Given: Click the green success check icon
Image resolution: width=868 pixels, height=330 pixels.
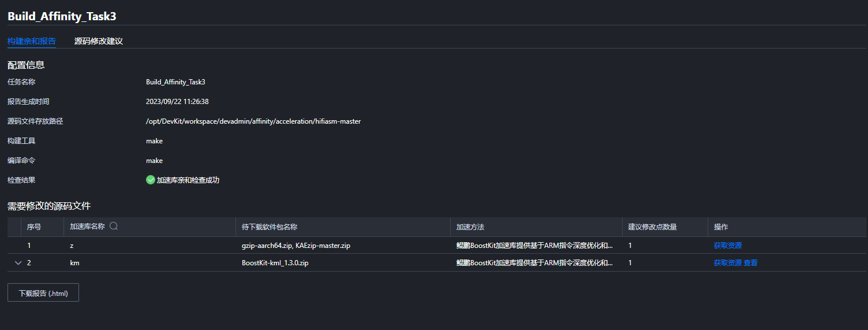Looking at the screenshot, I should 151,180.
